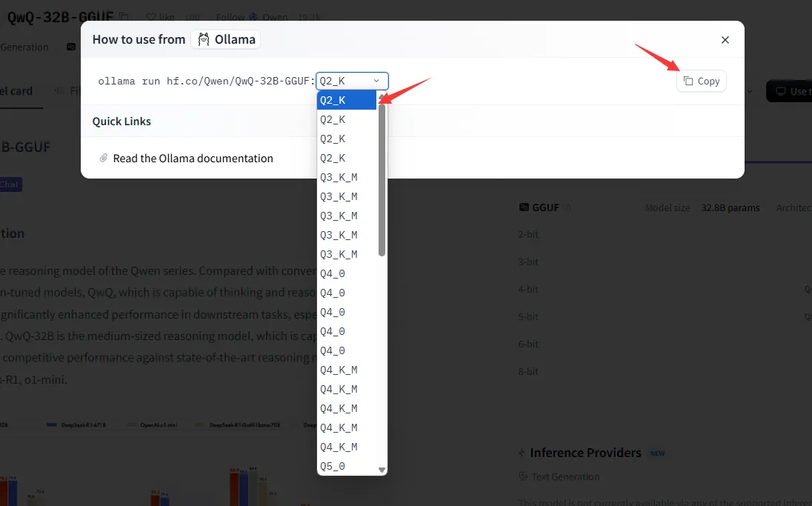The height and width of the screenshot is (506, 812).
Task: Click the like button in page header
Action: [161, 17]
